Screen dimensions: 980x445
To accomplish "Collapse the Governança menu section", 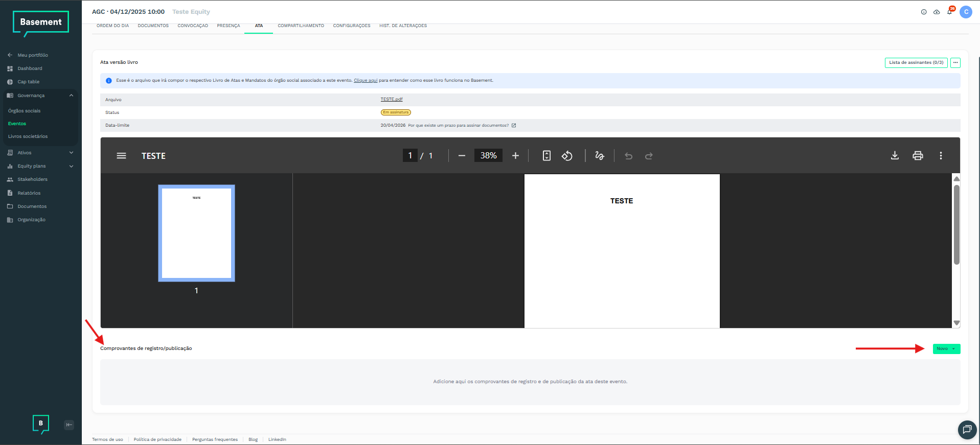I will 71,96.
